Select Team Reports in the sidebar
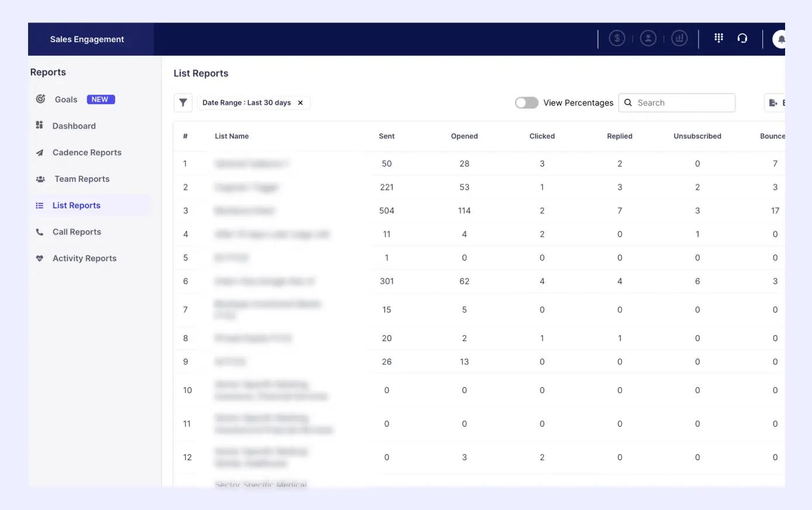This screenshot has height=510, width=812. pos(82,179)
